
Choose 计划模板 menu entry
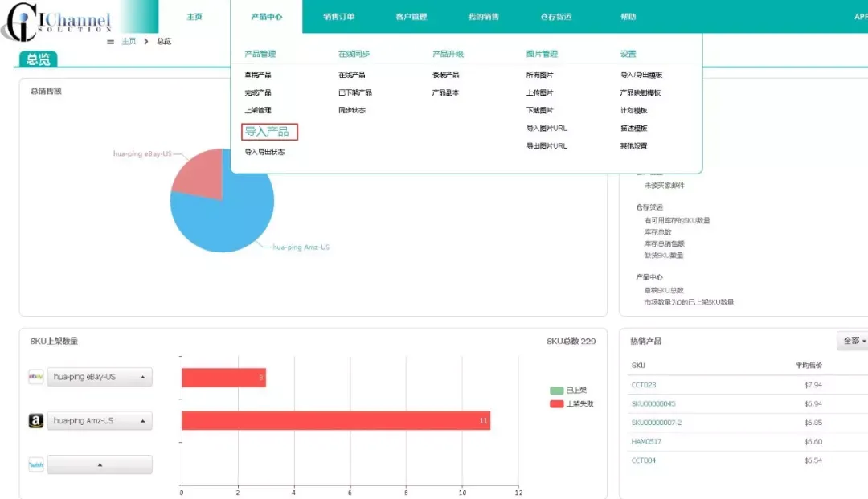(x=634, y=110)
